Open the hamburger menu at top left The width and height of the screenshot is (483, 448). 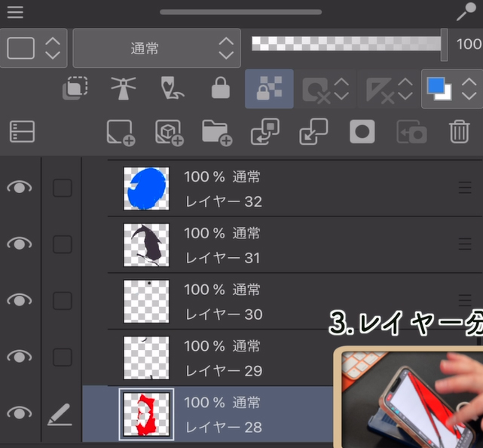(x=15, y=13)
